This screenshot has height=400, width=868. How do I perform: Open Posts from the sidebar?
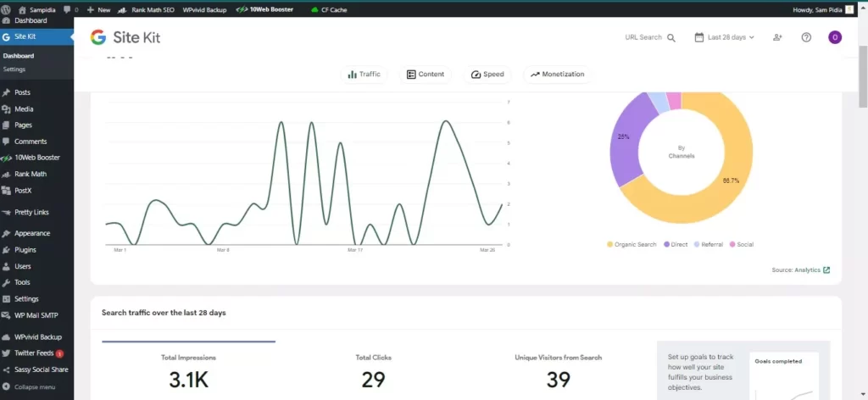point(36,92)
